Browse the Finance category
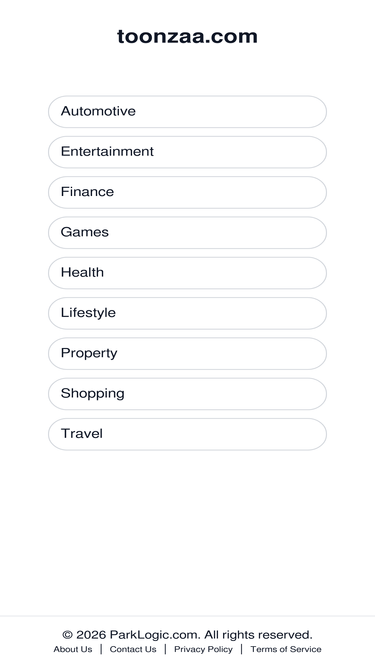The image size is (375, 667). pyautogui.click(x=187, y=192)
